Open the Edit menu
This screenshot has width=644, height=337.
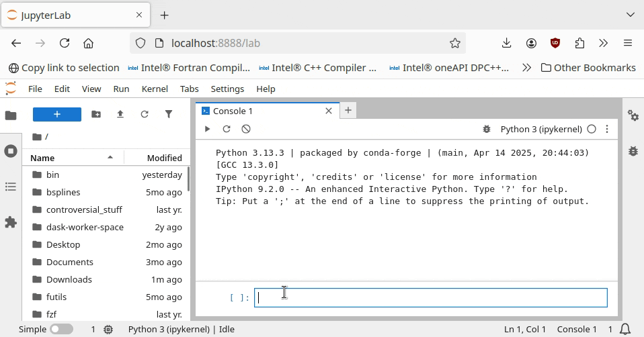(x=62, y=89)
